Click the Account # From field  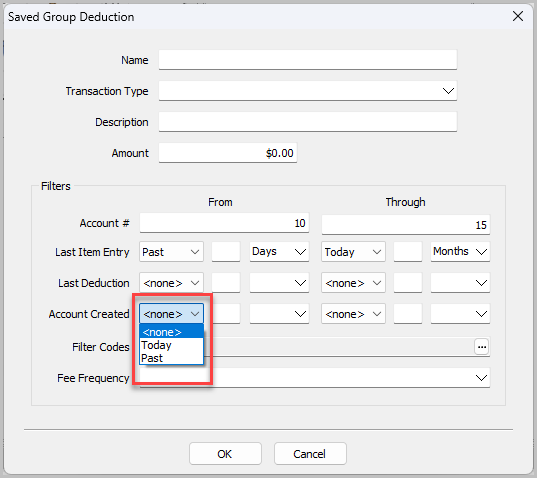coord(224,223)
